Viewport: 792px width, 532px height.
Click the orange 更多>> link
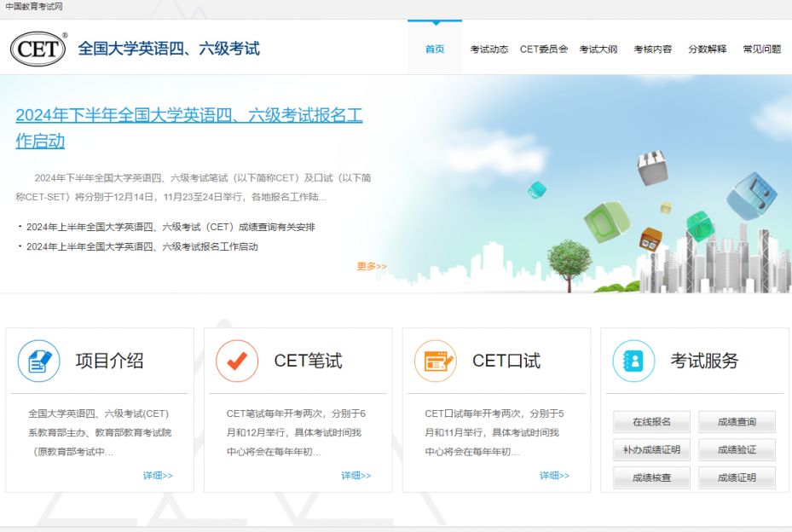[372, 266]
